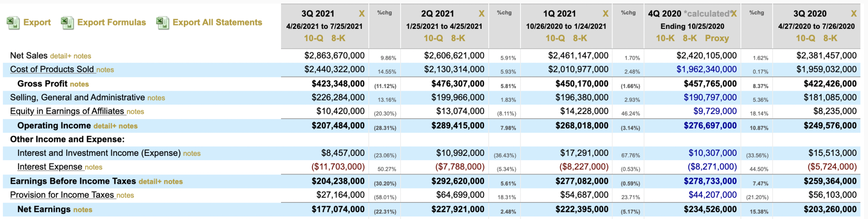This screenshot has width=868, height=219.
Task: Remove the 3Q 2020 column with X
Action: 854,14
